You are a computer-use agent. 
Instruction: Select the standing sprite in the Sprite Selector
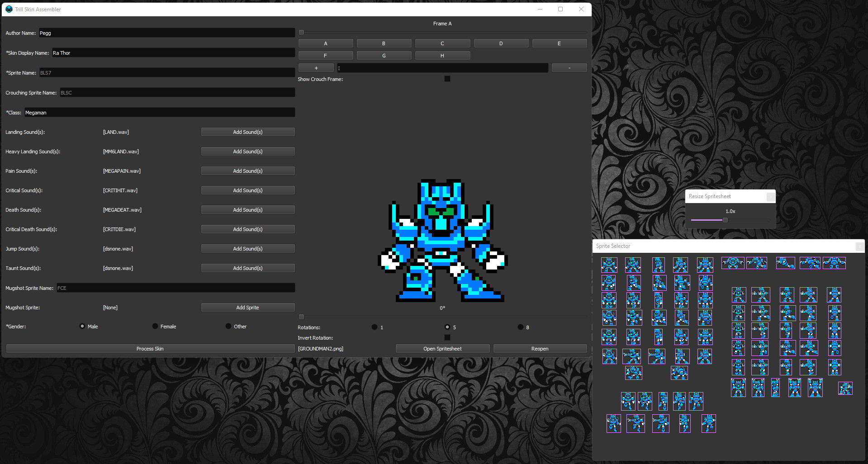point(608,265)
